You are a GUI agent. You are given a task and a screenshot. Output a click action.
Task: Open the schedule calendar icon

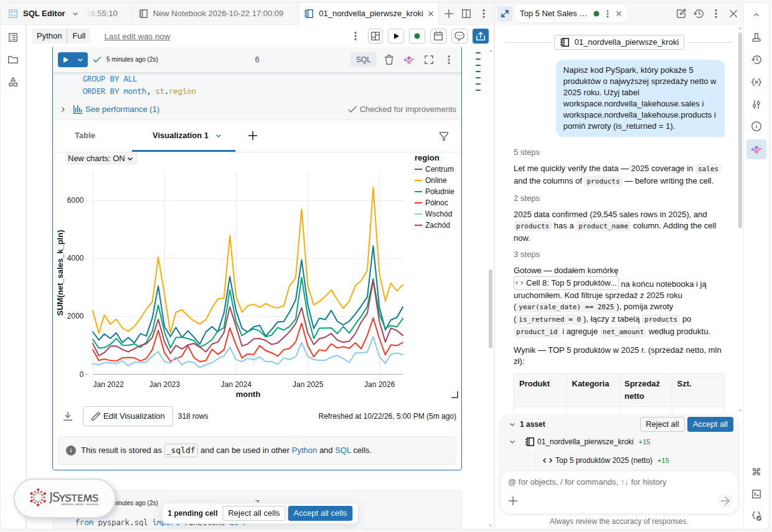[438, 36]
